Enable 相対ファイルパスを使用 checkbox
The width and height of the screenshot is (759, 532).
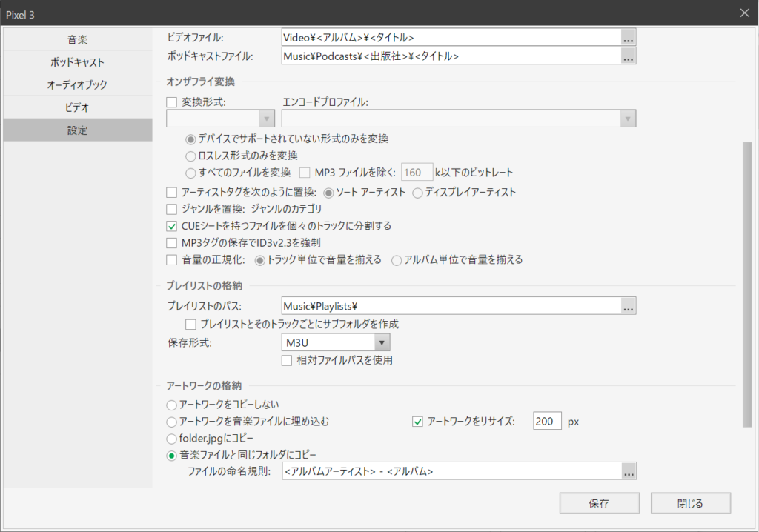[x=287, y=361]
